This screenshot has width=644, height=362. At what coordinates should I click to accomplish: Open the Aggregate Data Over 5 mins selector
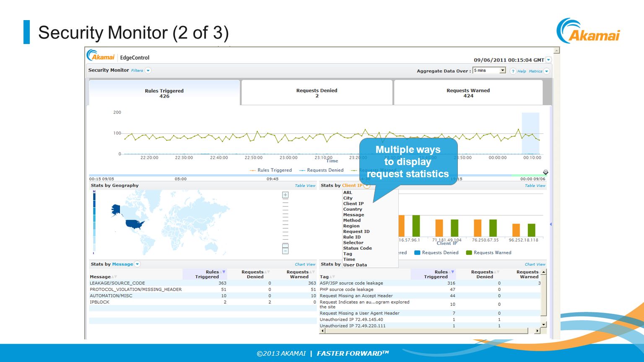point(489,70)
